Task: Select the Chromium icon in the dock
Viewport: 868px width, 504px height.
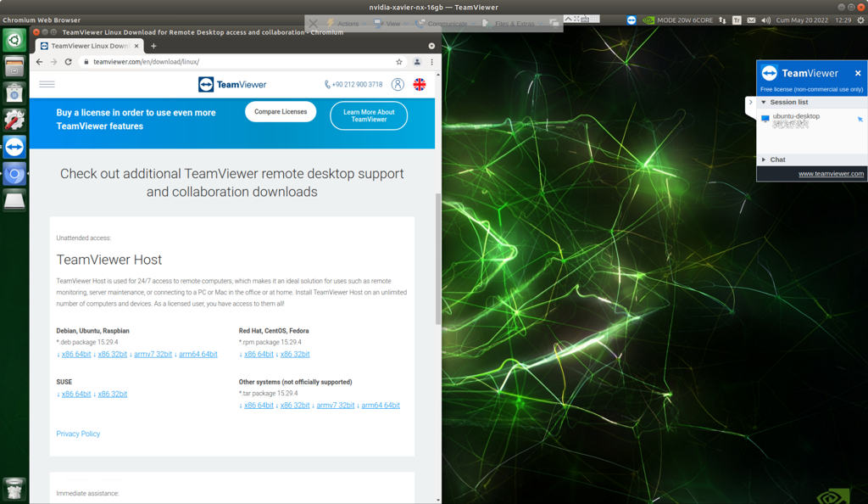Action: [x=14, y=174]
